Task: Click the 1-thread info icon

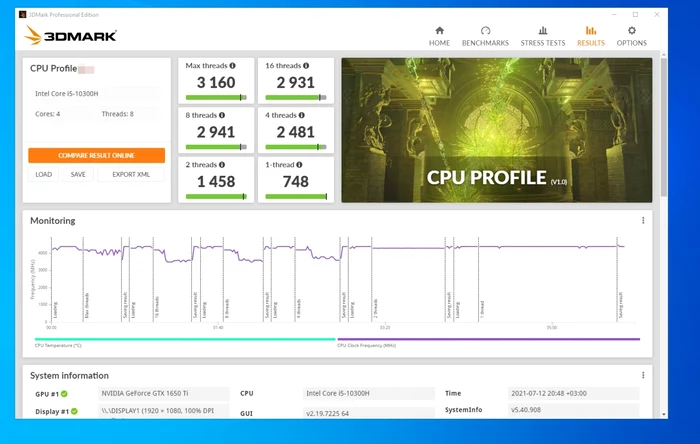Action: click(x=299, y=165)
